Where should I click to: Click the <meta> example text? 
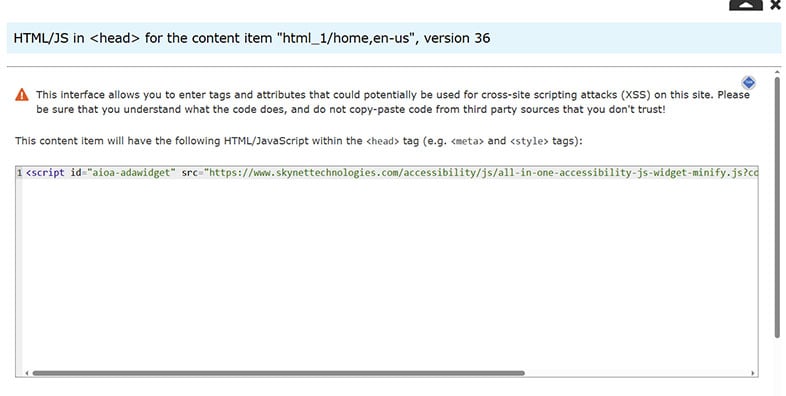coord(467,141)
